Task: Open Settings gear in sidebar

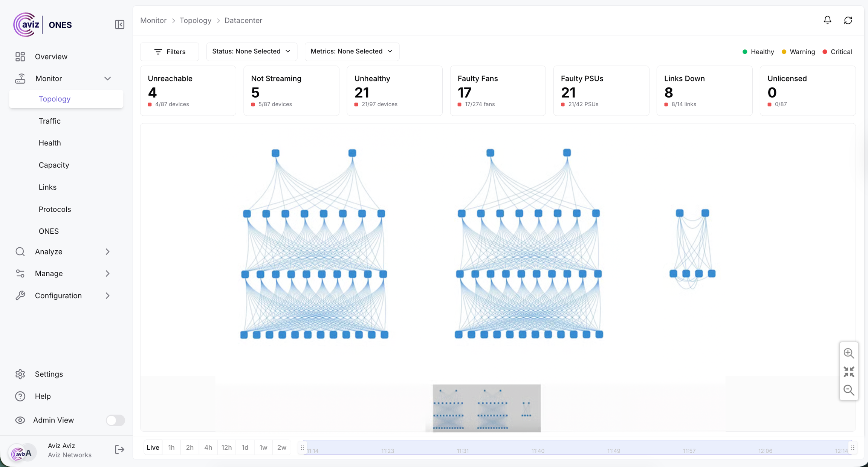Action: click(x=49, y=374)
